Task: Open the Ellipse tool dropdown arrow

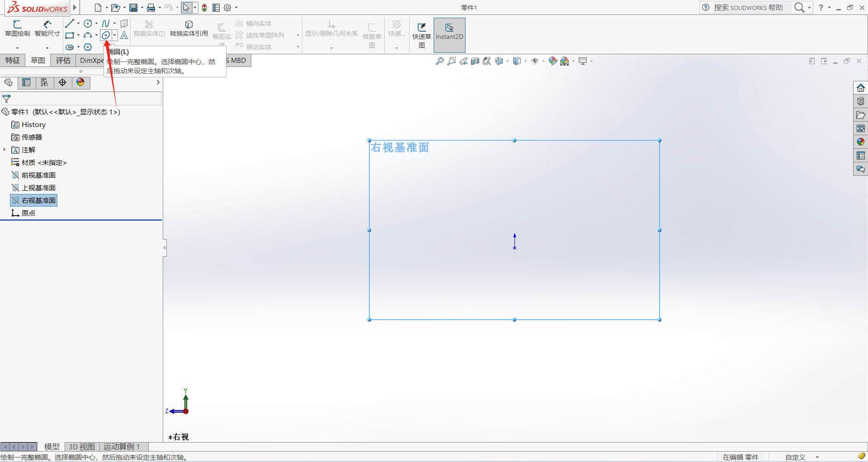Action: click(x=115, y=35)
